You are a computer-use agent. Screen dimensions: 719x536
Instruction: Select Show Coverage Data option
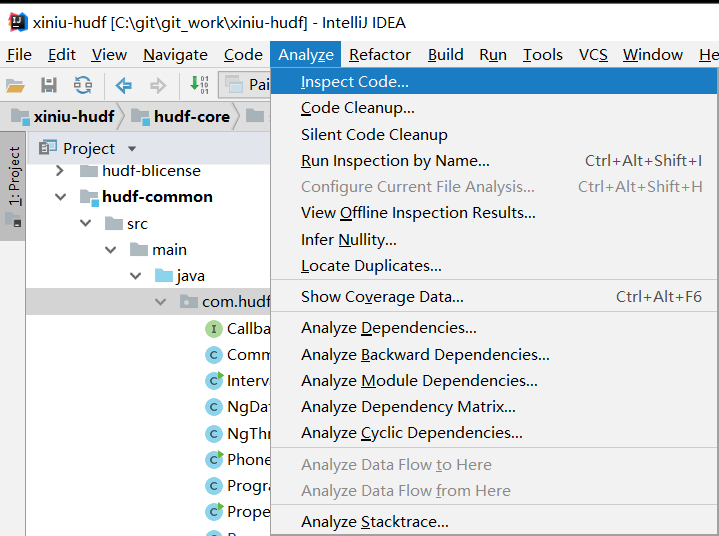382,297
